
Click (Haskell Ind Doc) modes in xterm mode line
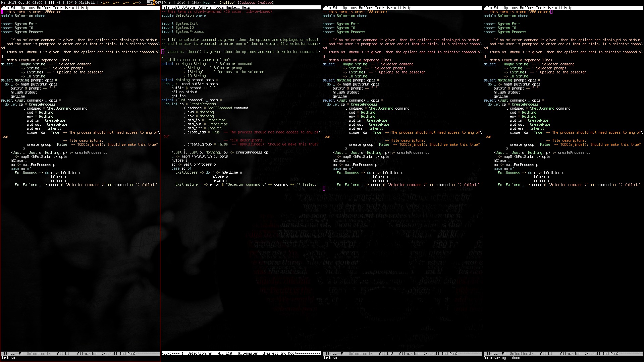pos(601,354)
